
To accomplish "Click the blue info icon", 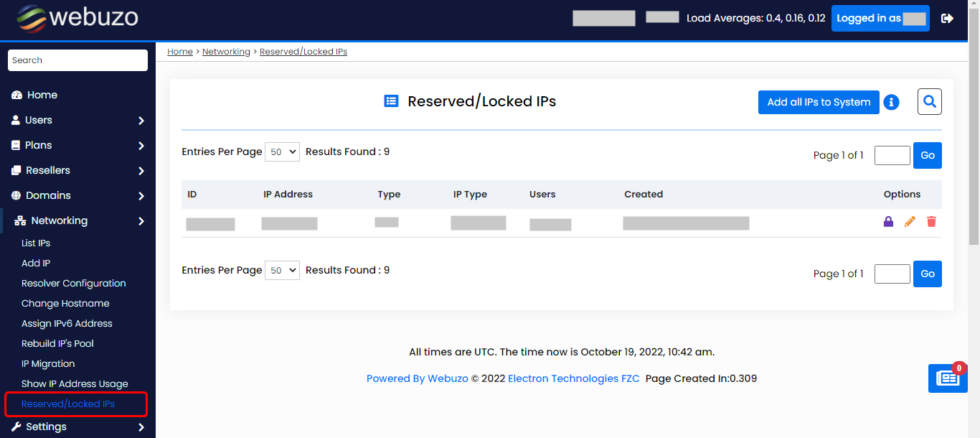I will point(891,102).
